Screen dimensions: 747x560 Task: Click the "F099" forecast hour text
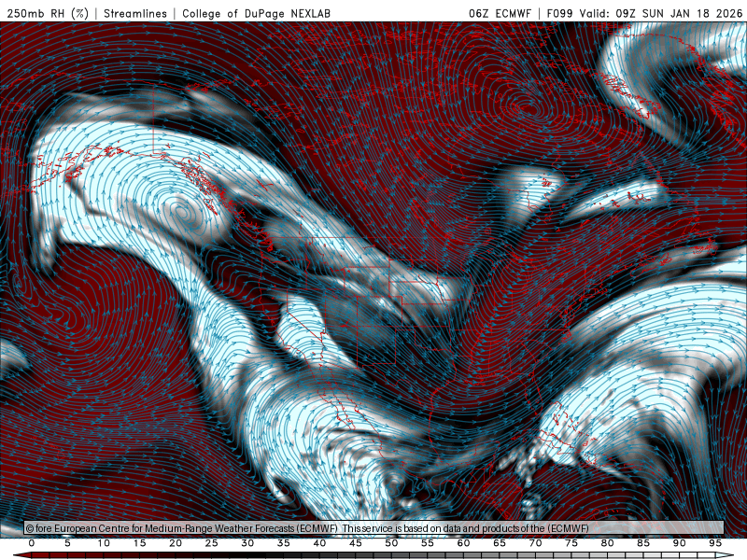tap(559, 13)
